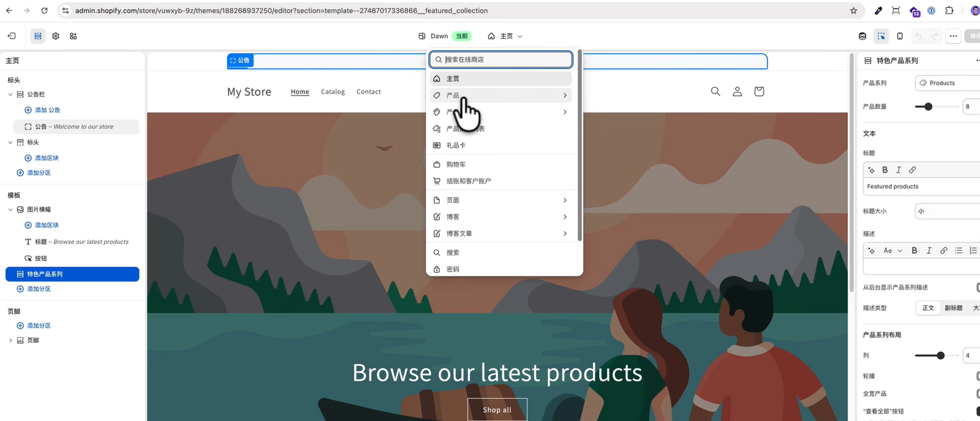Screen dimensions: 980x421
Task: Click the bold icon in 描述 toolbar
Action: click(x=914, y=251)
